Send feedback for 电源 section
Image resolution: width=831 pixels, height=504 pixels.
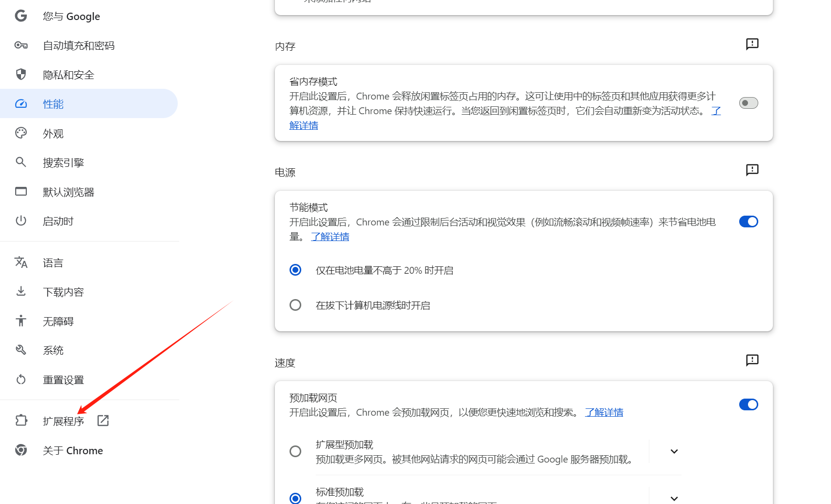click(x=752, y=170)
